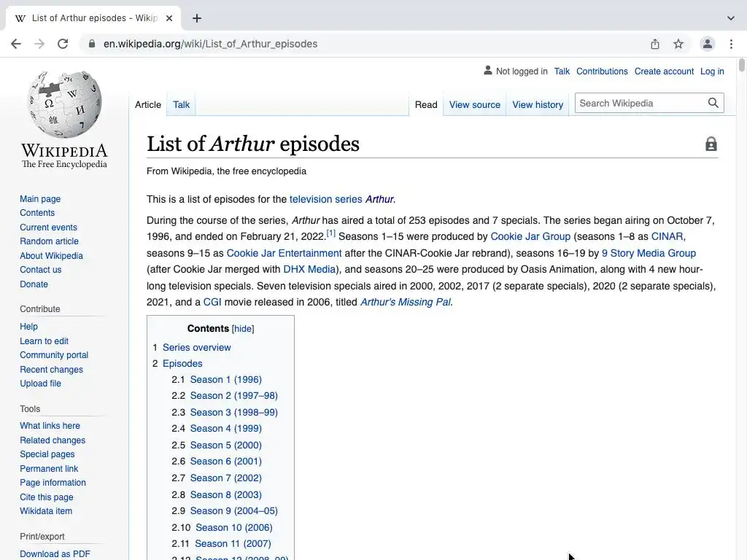The height and width of the screenshot is (560, 747).
Task: Open Community portal link
Action: pos(54,355)
